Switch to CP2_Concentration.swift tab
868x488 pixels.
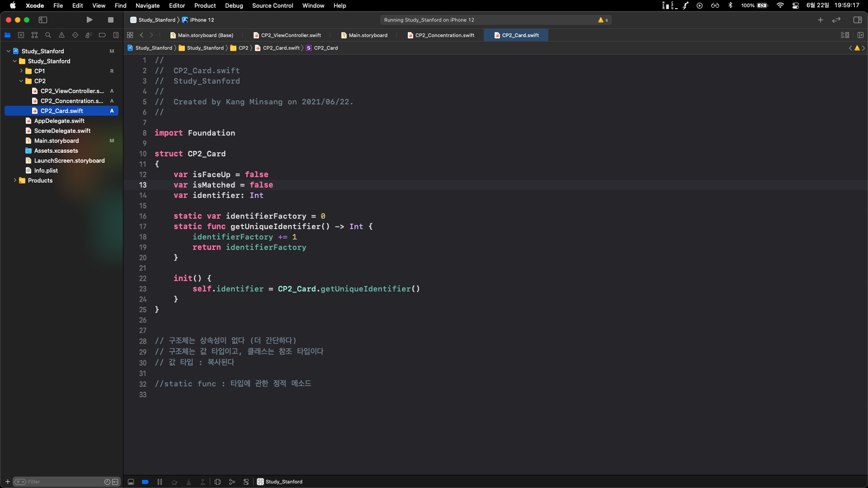(444, 35)
